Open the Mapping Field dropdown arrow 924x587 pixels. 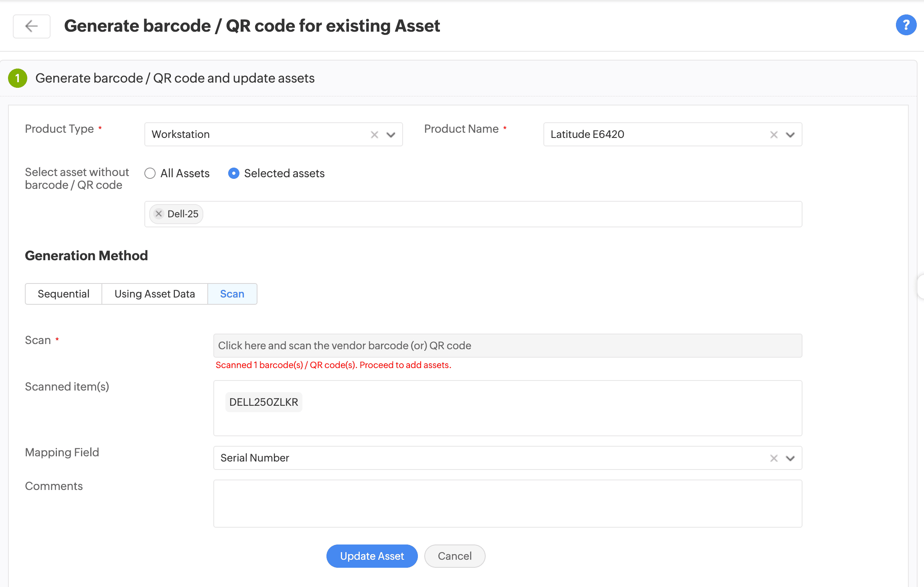tap(790, 458)
